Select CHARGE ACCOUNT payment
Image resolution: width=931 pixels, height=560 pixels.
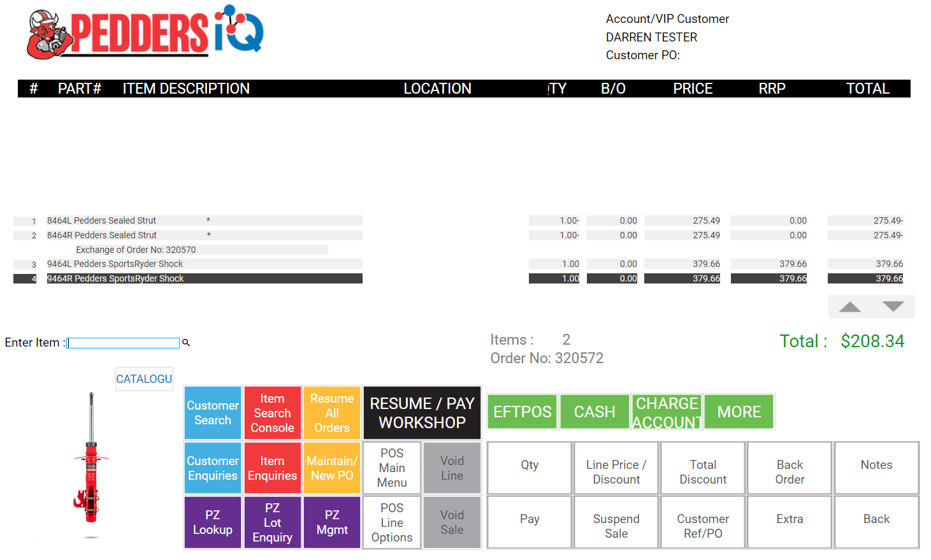click(667, 412)
